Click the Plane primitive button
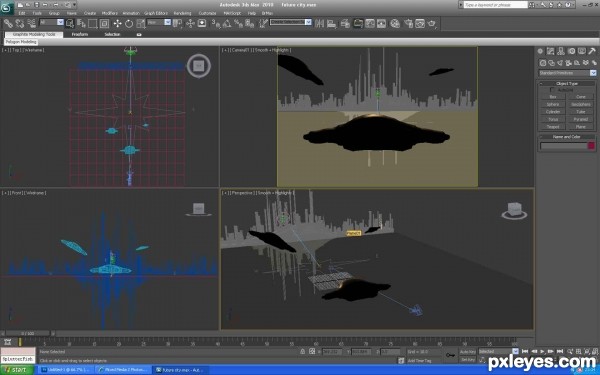Viewport: 600px width, 375px height. pos(580,127)
